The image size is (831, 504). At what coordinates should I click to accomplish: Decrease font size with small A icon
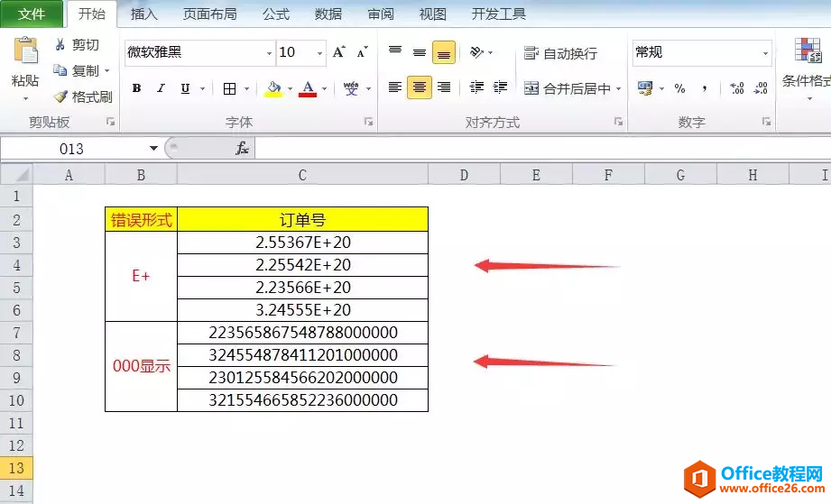[363, 52]
